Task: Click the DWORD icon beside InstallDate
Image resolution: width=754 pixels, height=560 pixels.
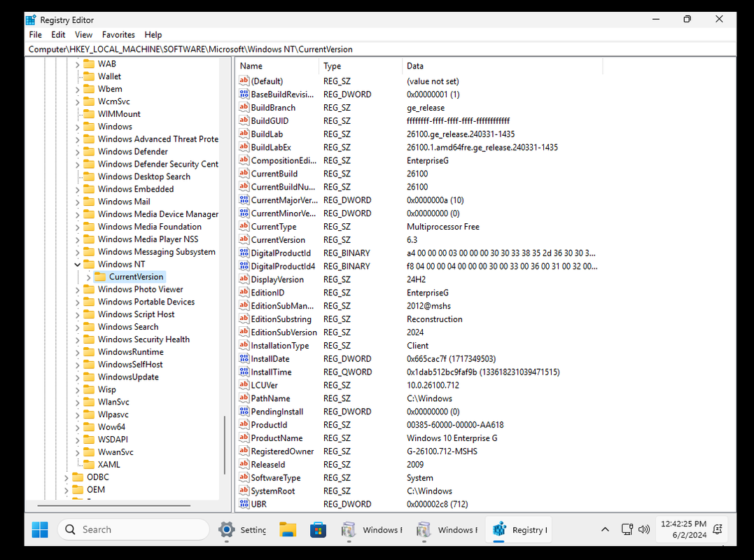Action: click(x=244, y=358)
